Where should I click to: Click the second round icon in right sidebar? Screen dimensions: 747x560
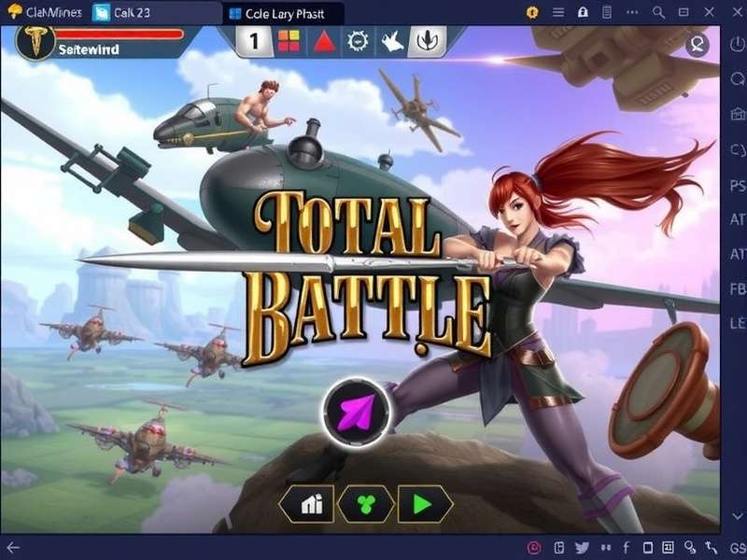(738, 78)
